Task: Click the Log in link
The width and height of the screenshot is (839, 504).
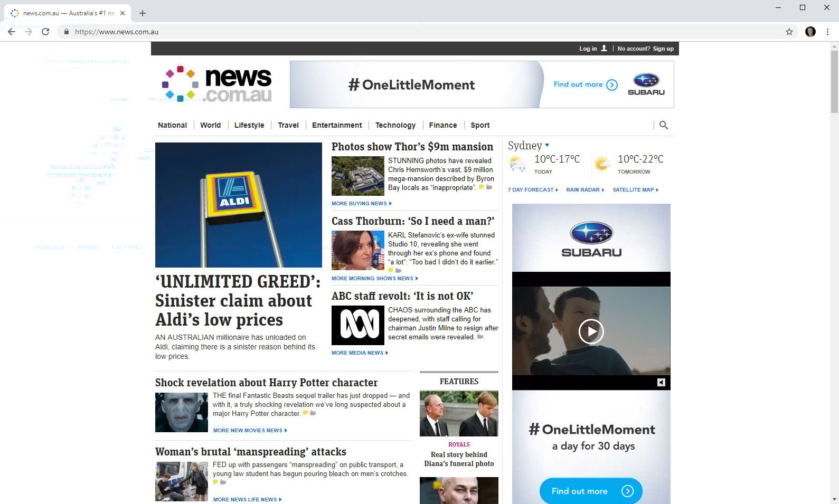Action: [588, 49]
